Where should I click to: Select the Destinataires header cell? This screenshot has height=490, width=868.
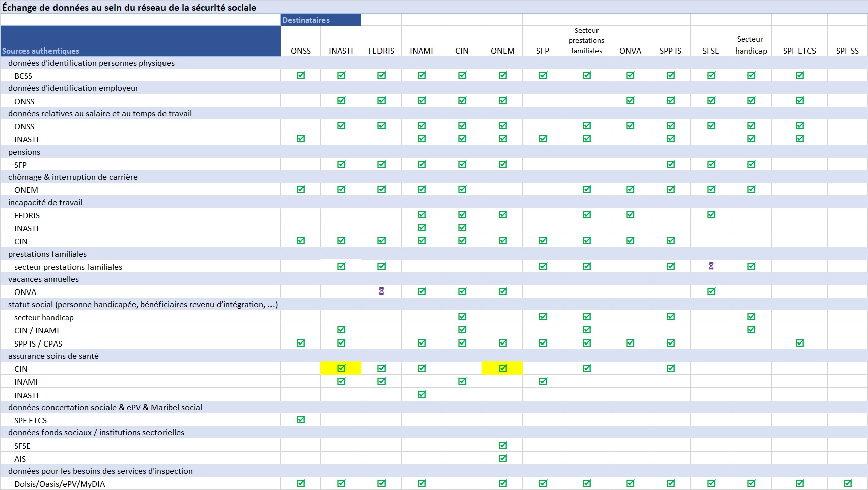click(321, 20)
